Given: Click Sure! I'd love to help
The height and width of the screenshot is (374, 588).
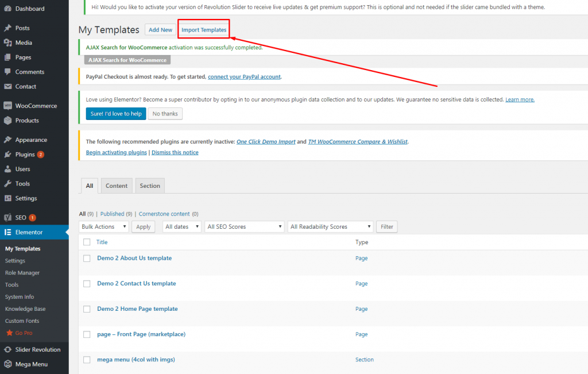Looking at the screenshot, I should click(116, 114).
